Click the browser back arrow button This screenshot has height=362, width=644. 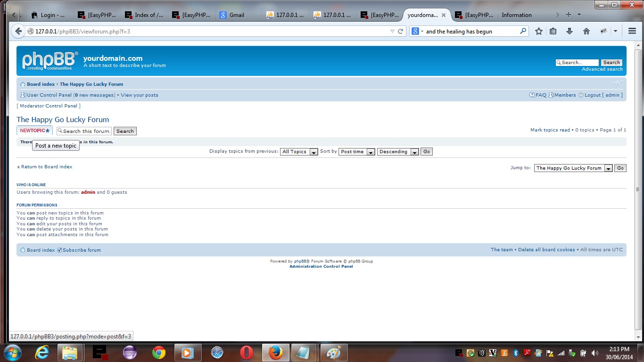click(18, 31)
